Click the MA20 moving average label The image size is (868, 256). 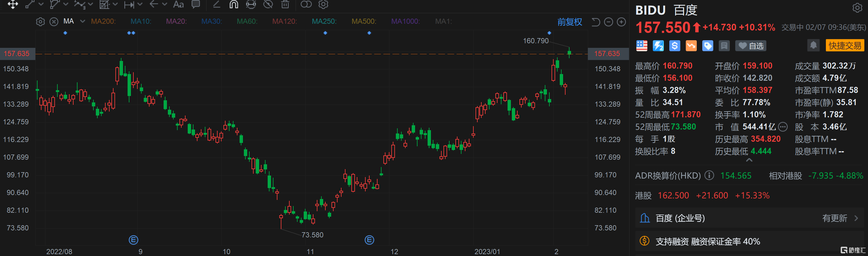[176, 22]
